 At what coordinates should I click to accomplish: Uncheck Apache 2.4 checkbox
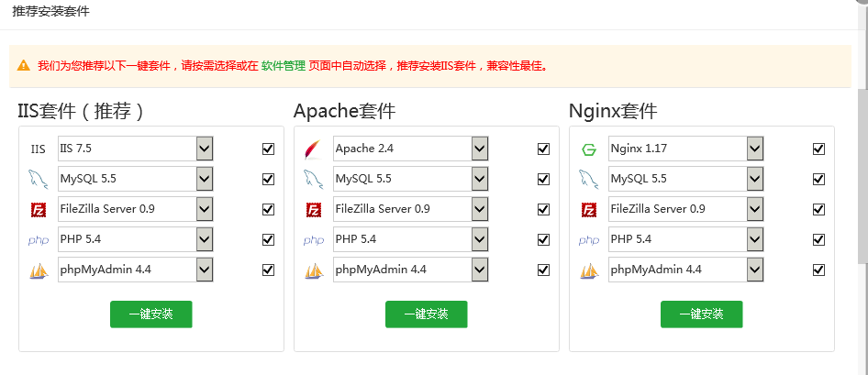[543, 149]
